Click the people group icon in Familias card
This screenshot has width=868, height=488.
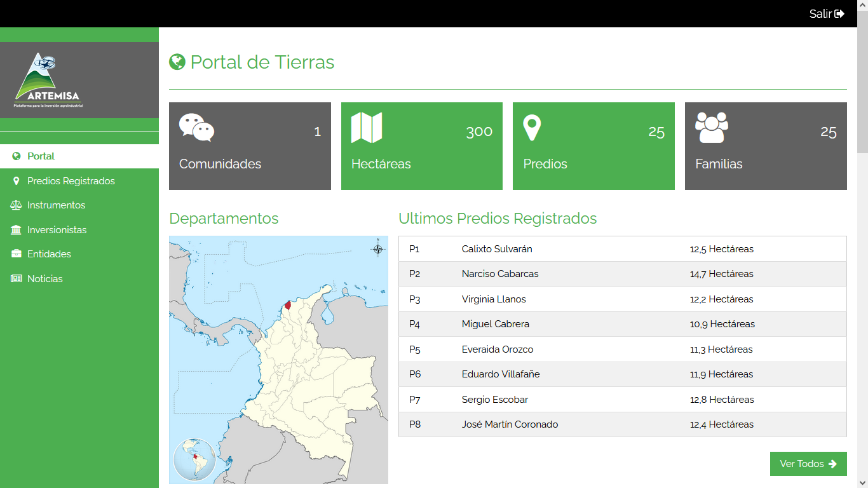point(712,128)
